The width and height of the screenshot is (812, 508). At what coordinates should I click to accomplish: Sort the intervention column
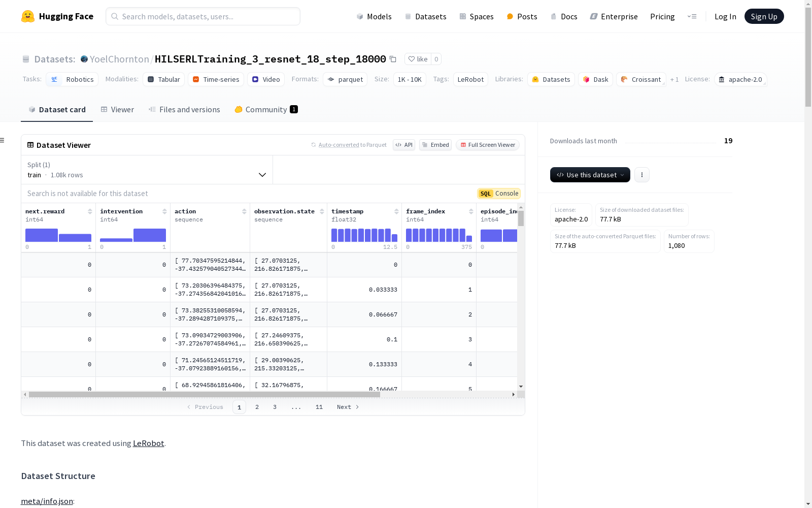click(x=164, y=211)
